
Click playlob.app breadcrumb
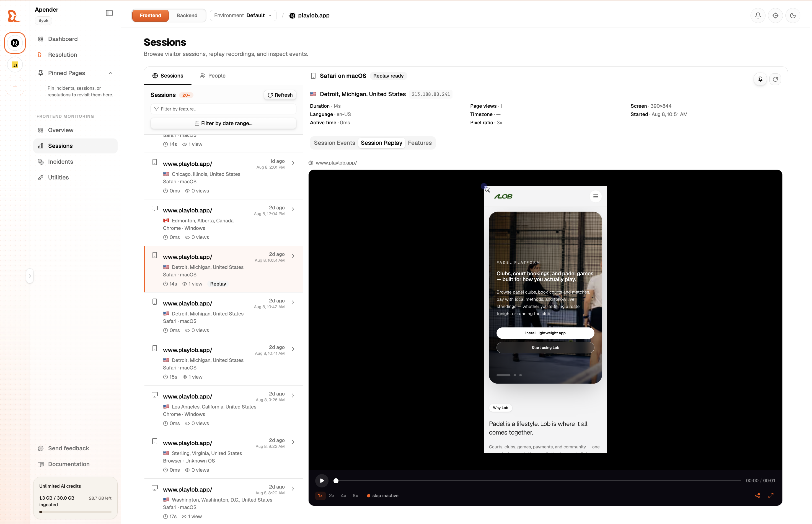coord(309,15)
